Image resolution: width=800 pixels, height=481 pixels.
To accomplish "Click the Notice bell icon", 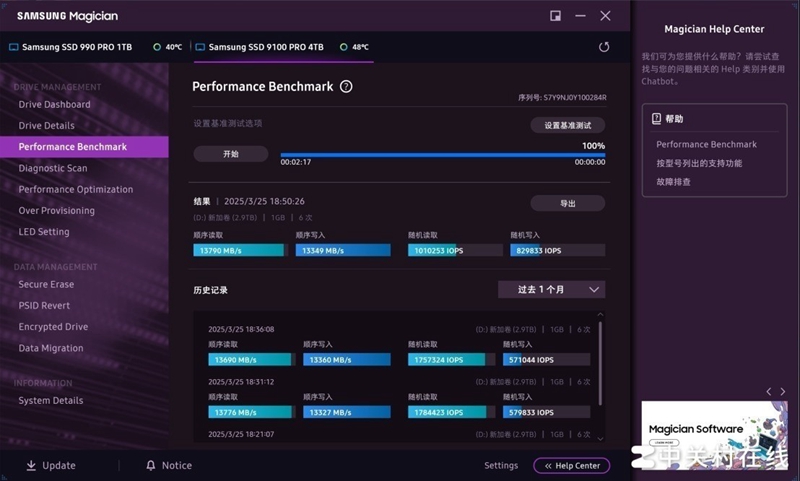I will tap(151, 465).
